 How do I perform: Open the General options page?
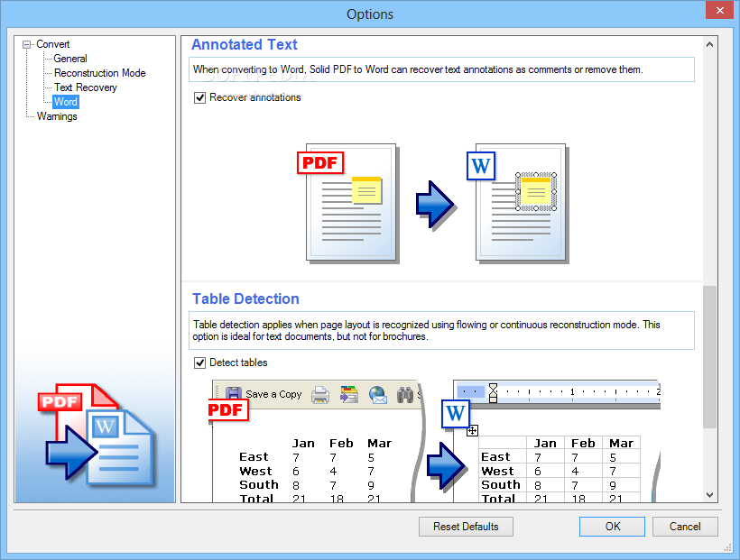(70, 59)
